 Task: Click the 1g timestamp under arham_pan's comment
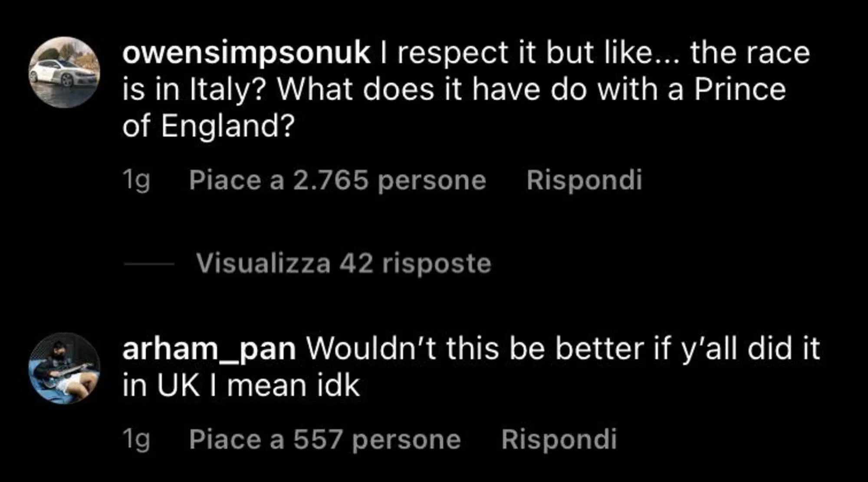(136, 439)
